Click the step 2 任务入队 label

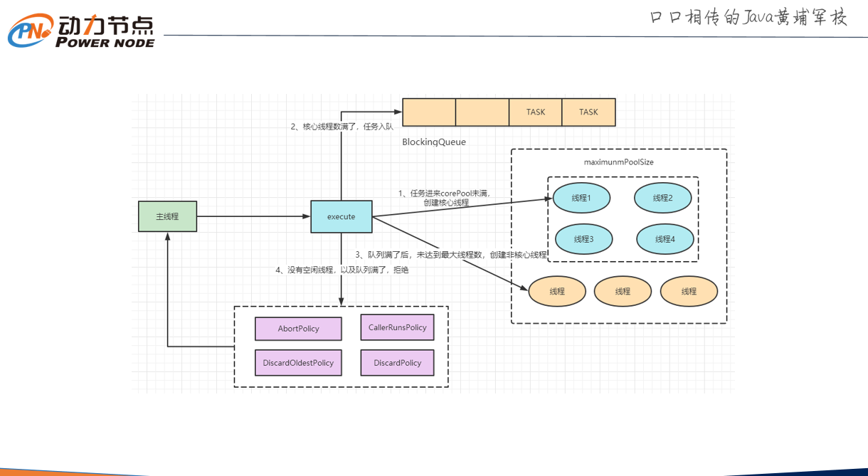(x=342, y=127)
